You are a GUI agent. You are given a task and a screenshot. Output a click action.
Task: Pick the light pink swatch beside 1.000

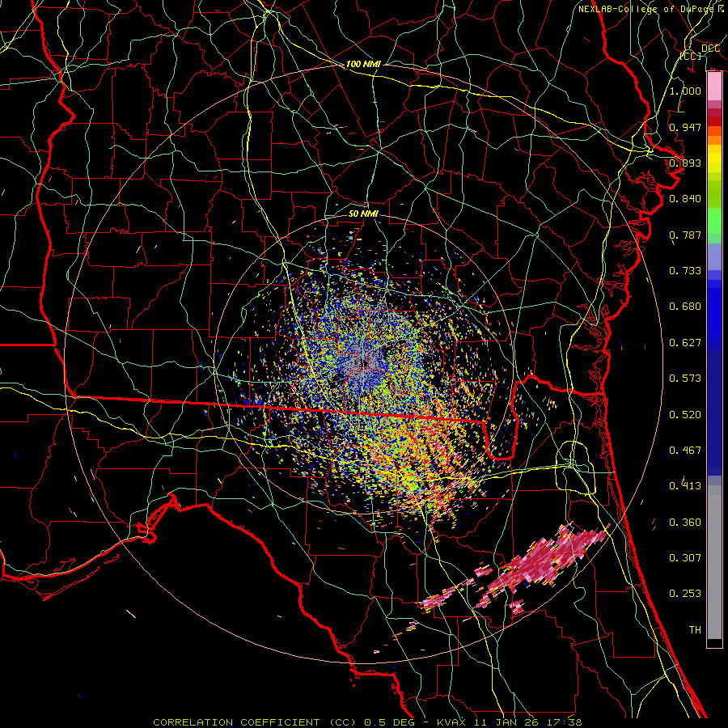pos(714,87)
